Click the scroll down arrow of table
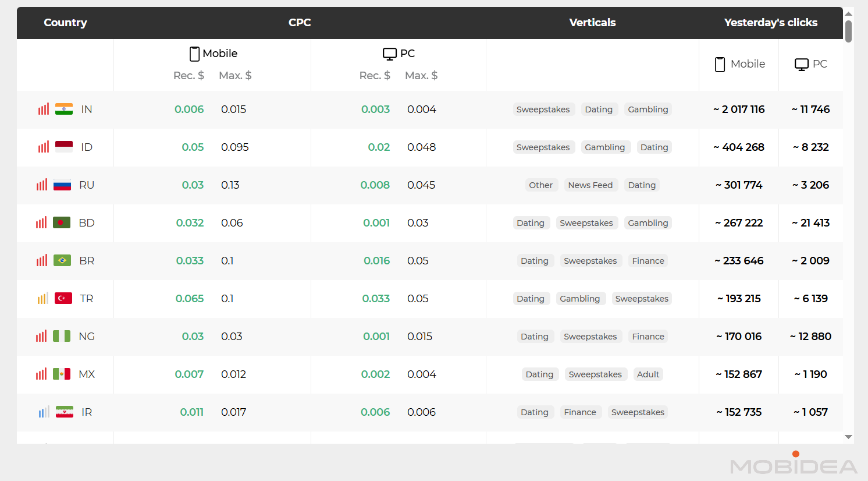This screenshot has height=481, width=868. click(x=848, y=437)
